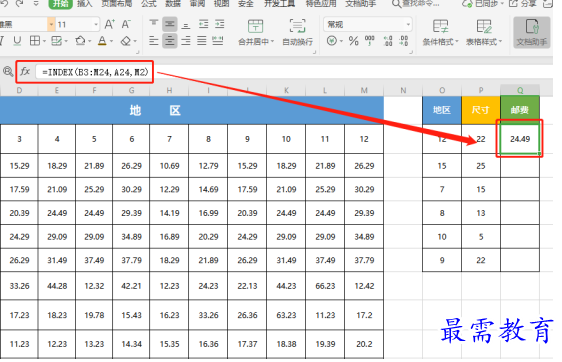Screen dimensions: 562x362
Task: Click the decrease indent icon
Action: [x=204, y=24]
